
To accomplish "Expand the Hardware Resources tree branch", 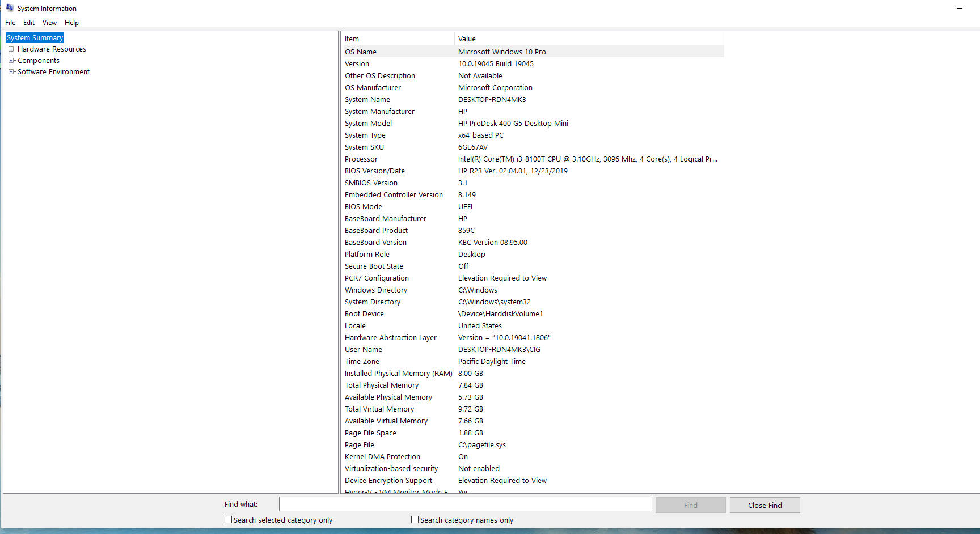I will coord(11,49).
